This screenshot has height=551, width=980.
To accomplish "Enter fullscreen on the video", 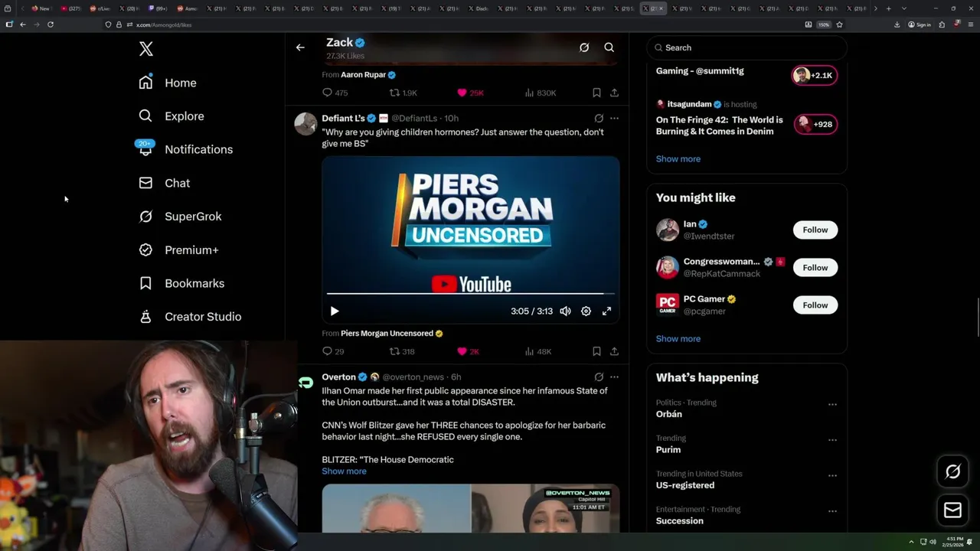I will pos(606,311).
